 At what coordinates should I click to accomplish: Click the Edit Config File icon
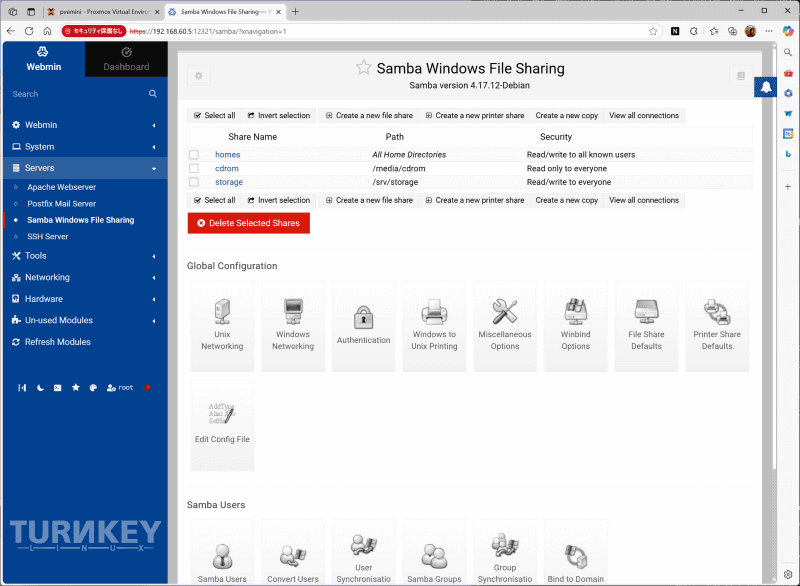(x=222, y=422)
